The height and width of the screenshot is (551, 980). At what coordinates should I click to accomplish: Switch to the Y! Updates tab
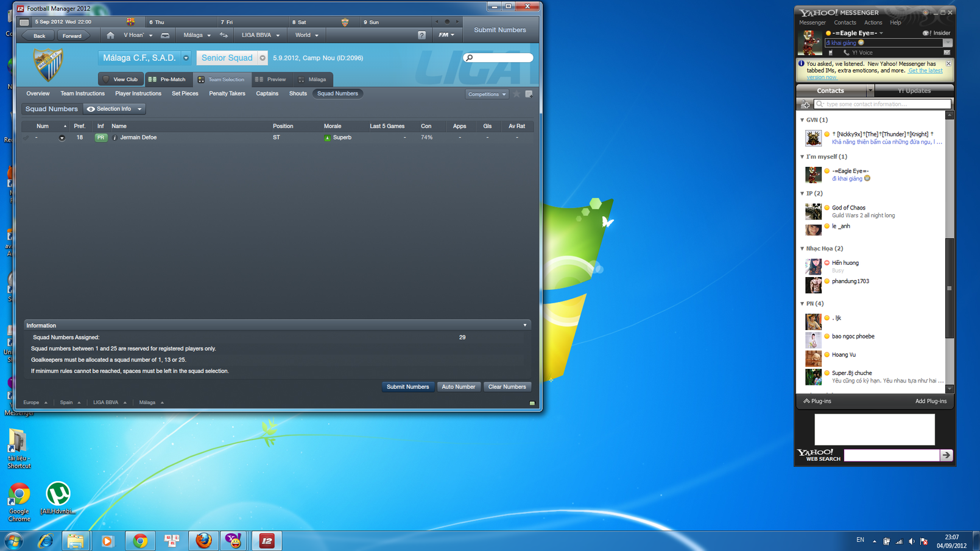(914, 91)
